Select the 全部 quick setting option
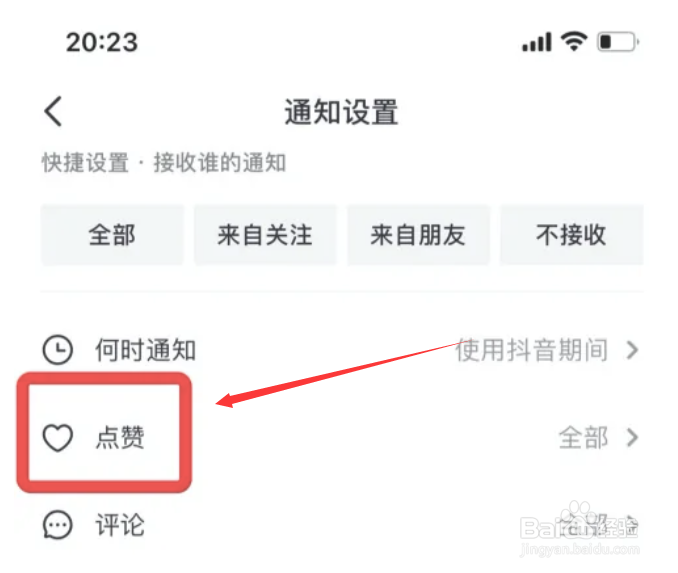Image resolution: width=678 pixels, height=573 pixels. click(112, 235)
